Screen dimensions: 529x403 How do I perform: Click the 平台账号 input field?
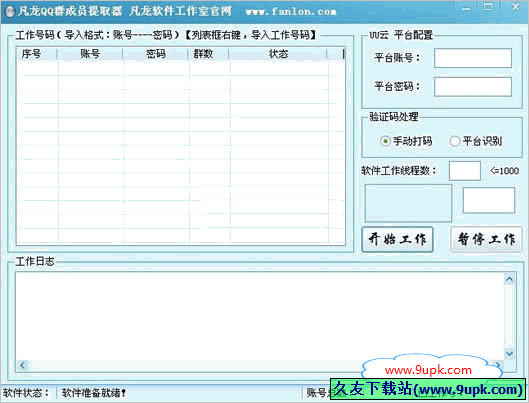473,58
